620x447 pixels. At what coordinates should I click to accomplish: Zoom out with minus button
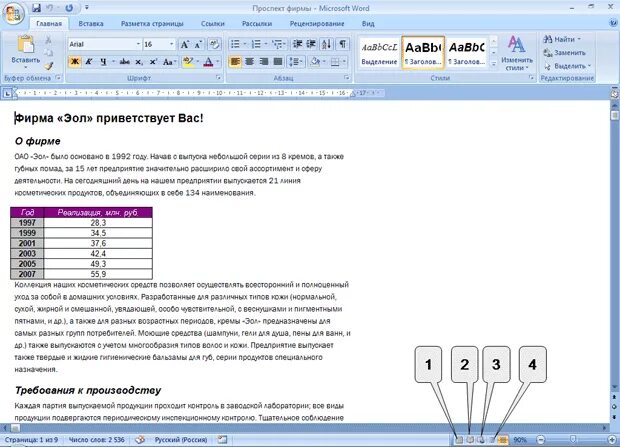[x=541, y=439]
